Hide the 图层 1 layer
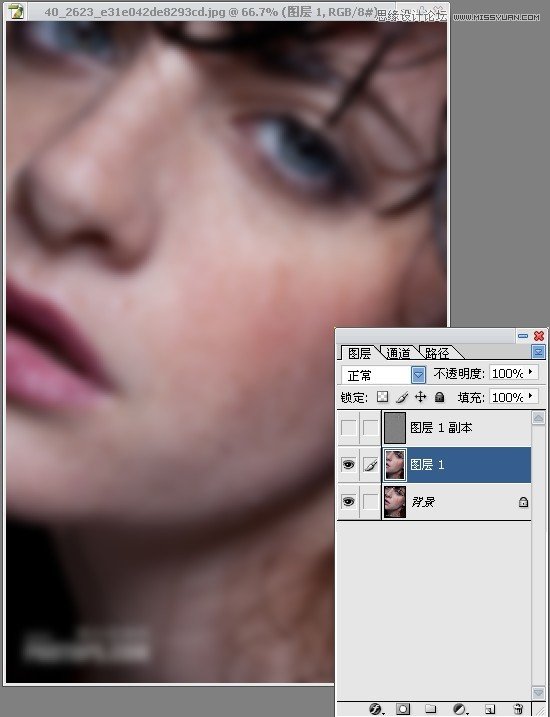 point(348,465)
